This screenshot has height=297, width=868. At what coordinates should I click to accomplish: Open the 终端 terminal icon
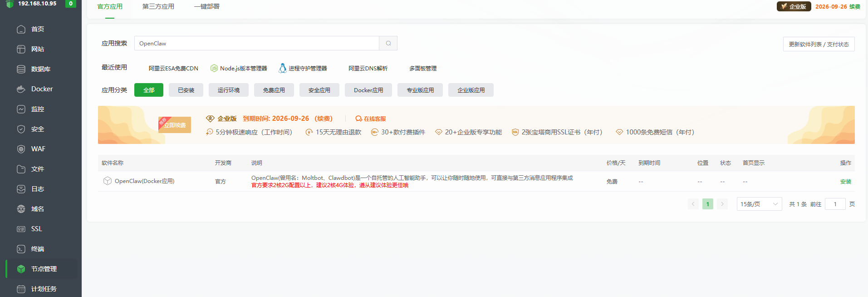21,249
